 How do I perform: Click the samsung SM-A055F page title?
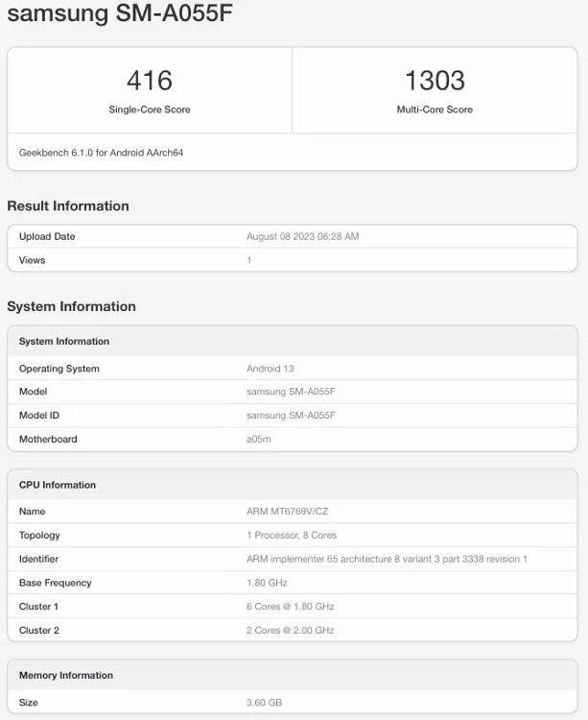(120, 13)
